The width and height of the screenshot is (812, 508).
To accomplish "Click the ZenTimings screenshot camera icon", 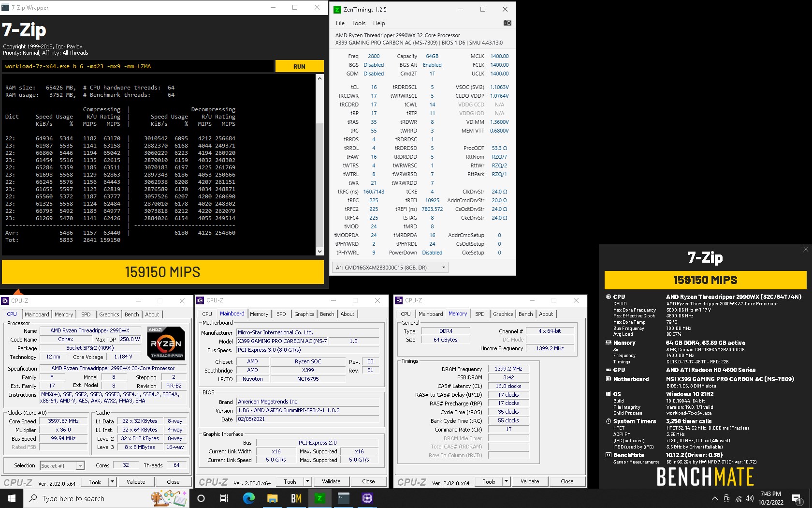I will pos(507,23).
